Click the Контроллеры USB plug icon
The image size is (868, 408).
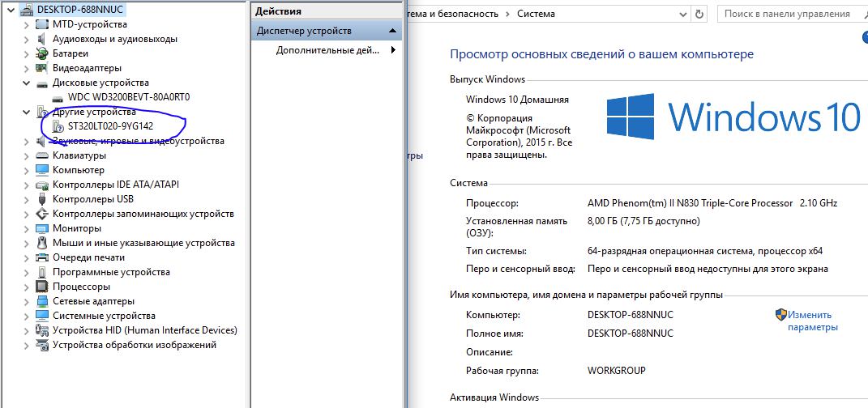[x=42, y=199]
